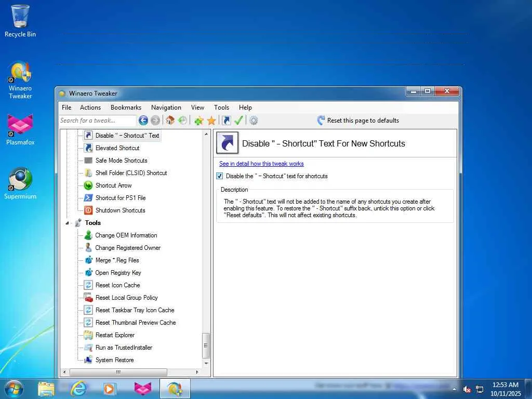Viewport: 532px width, 399px height.
Task: Go to the Home page icon
Action: point(170,120)
